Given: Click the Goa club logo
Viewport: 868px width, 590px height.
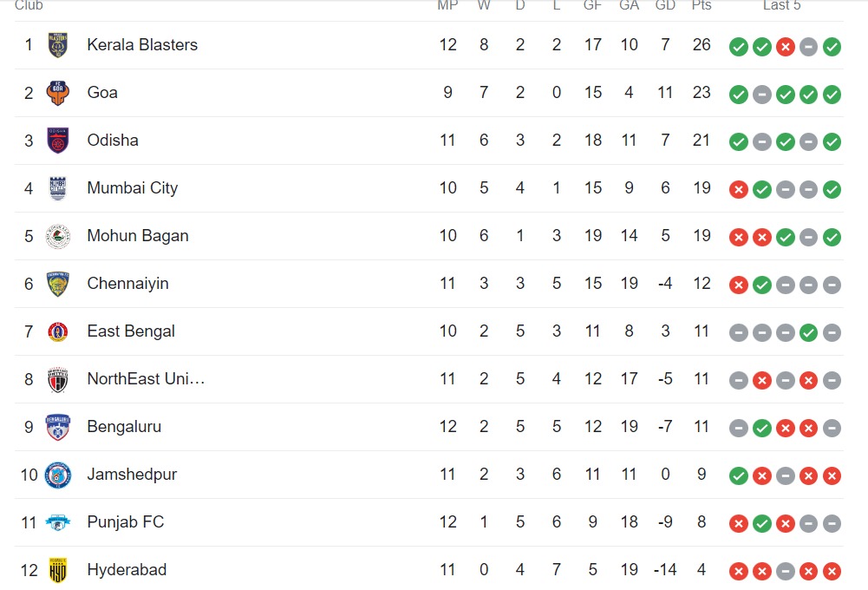Looking at the screenshot, I should point(58,93).
